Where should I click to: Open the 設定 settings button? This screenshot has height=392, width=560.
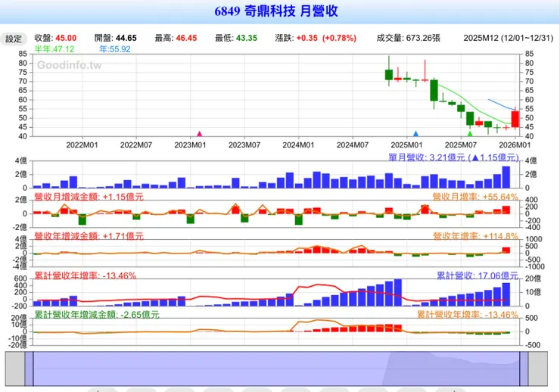point(14,39)
